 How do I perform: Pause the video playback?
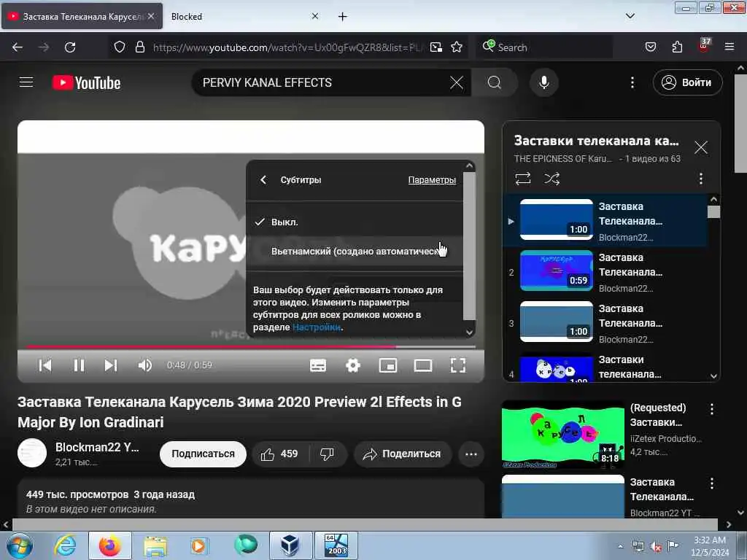tap(79, 365)
